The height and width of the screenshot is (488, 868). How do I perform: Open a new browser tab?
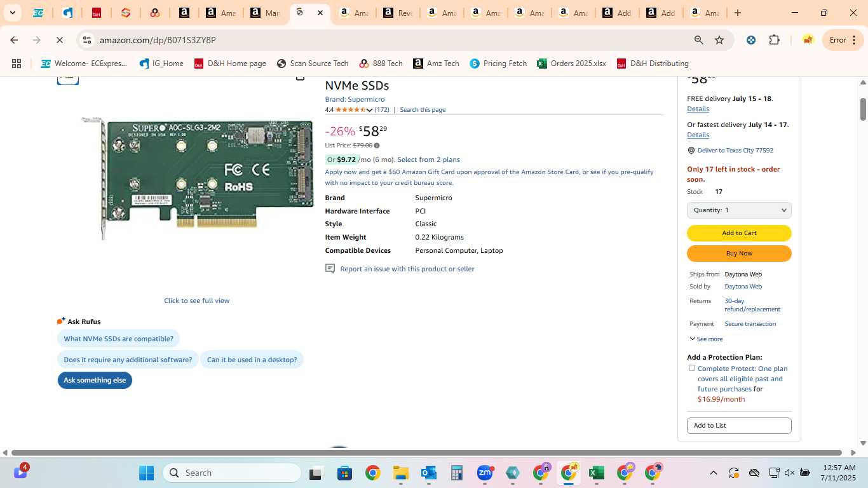pos(737,13)
